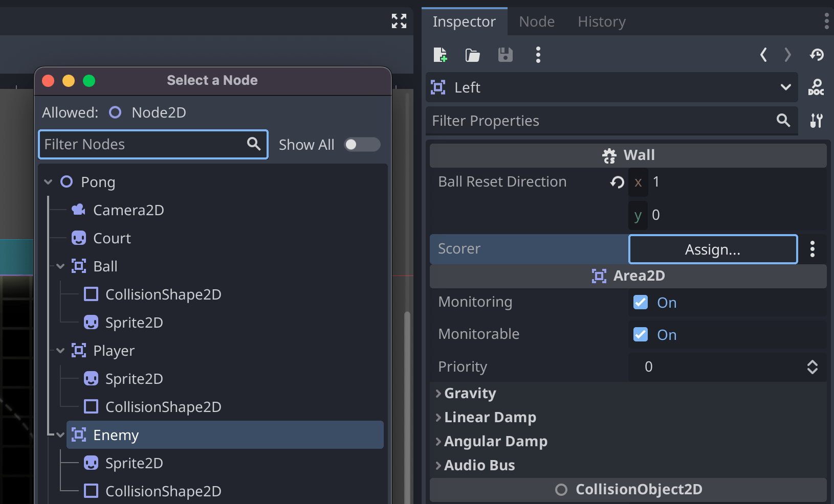The width and height of the screenshot is (834, 504).
Task: Switch to the Node tab
Action: tap(537, 21)
